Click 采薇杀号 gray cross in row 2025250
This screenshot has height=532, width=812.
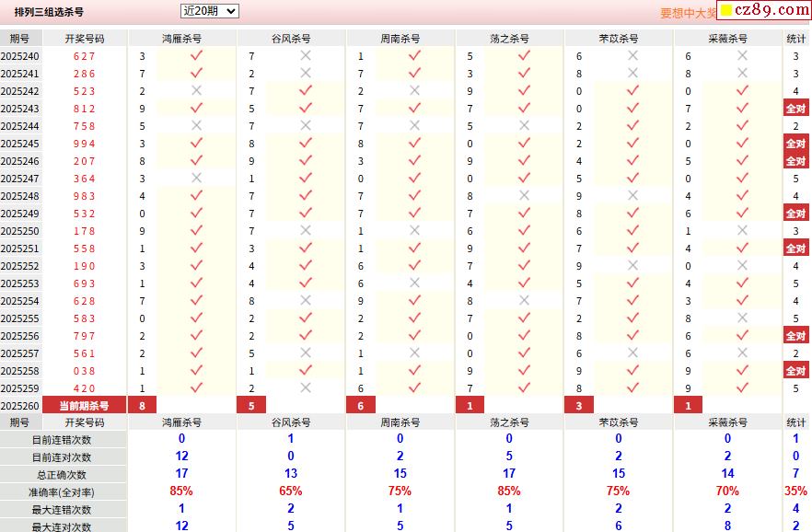click(x=742, y=230)
